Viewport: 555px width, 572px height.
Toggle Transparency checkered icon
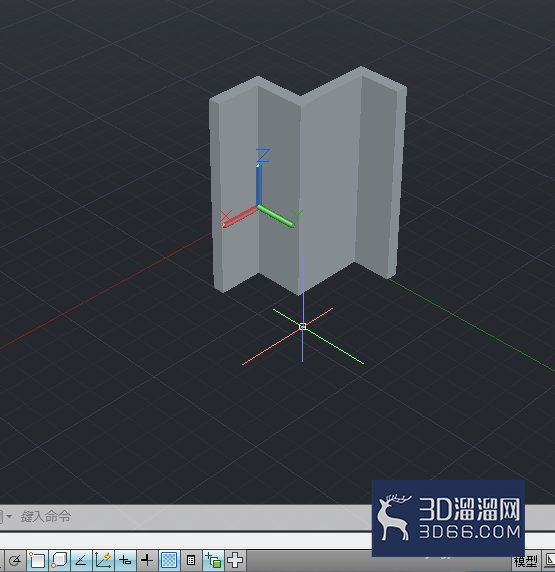click(169, 560)
